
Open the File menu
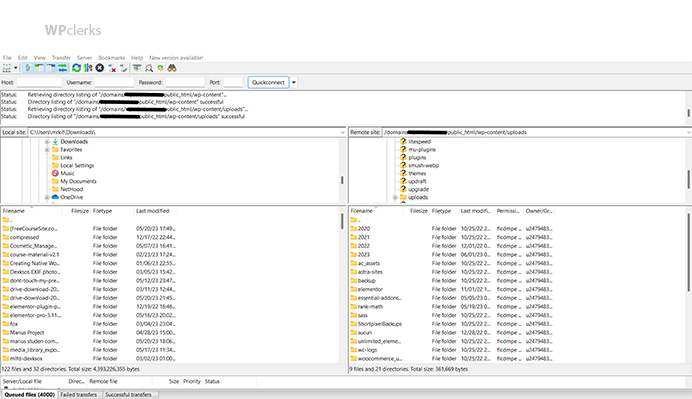(x=8, y=58)
